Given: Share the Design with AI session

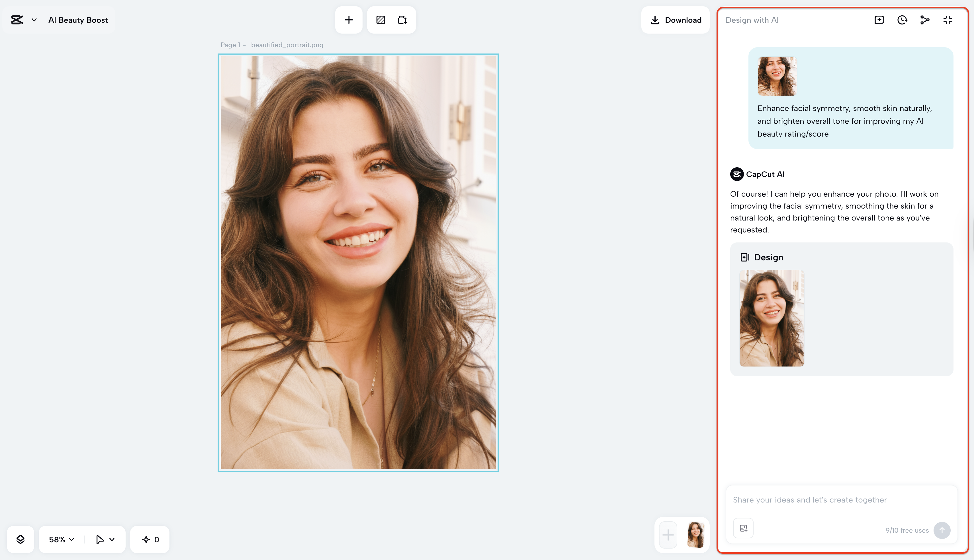Looking at the screenshot, I should 925,20.
